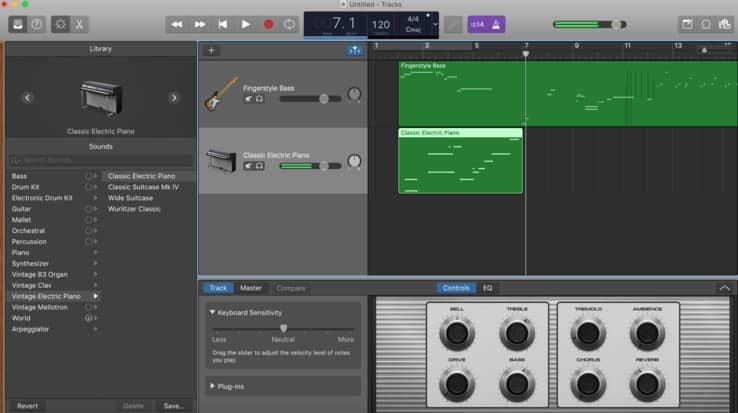Select the Fingerstyle Bass guitar track icon
The width and height of the screenshot is (738, 413).
tap(221, 94)
